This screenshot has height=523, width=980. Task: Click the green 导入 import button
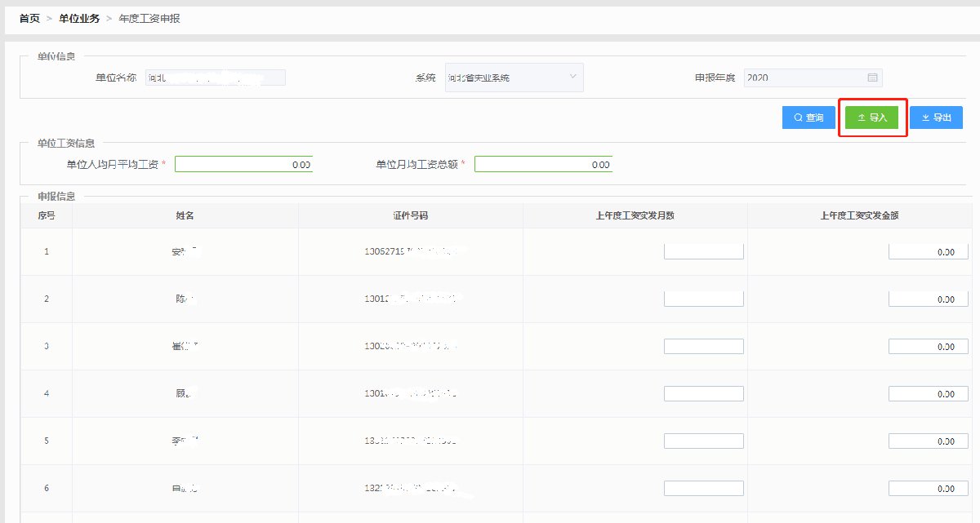(x=871, y=118)
